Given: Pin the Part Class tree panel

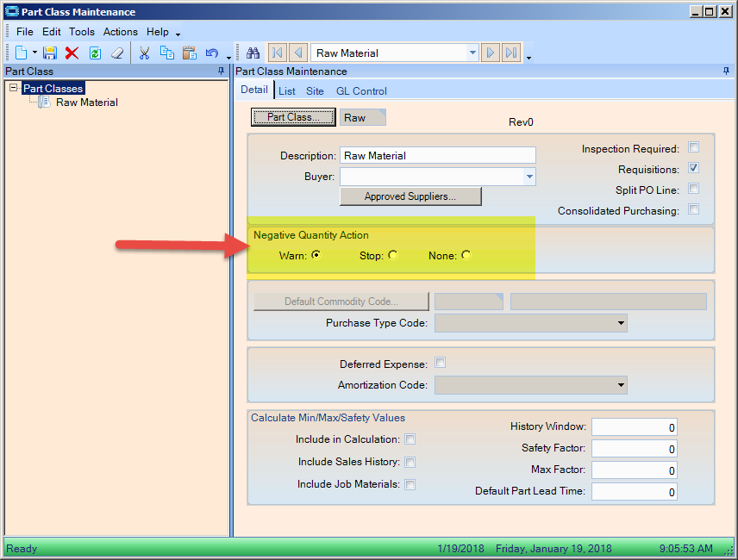Looking at the screenshot, I should pyautogui.click(x=221, y=71).
